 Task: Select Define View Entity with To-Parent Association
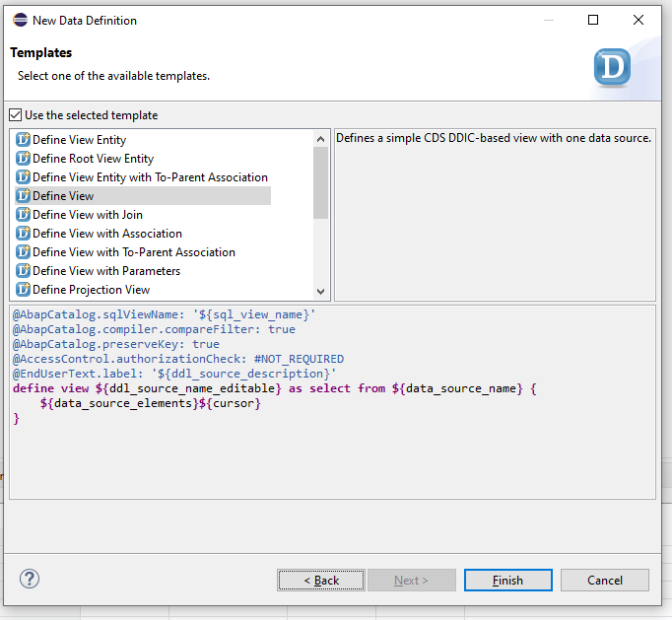point(150,177)
